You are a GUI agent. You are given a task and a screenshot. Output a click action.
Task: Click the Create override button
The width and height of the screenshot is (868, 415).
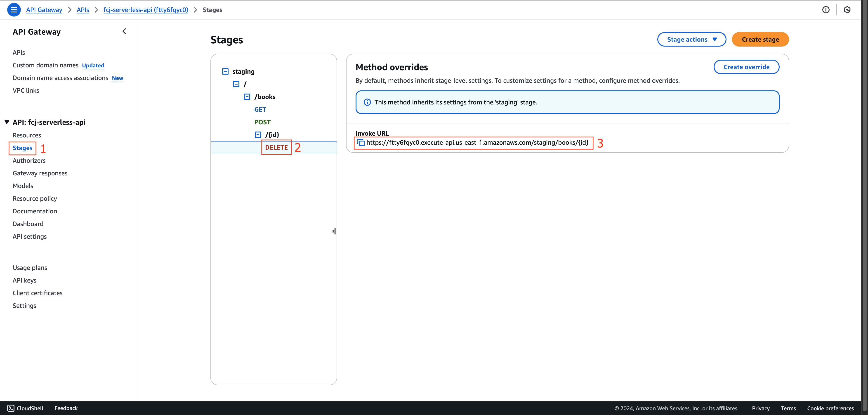746,67
